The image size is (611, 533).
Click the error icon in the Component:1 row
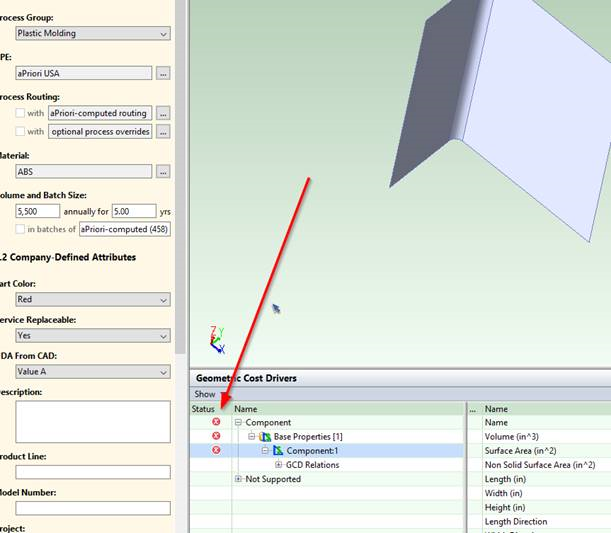click(216, 451)
